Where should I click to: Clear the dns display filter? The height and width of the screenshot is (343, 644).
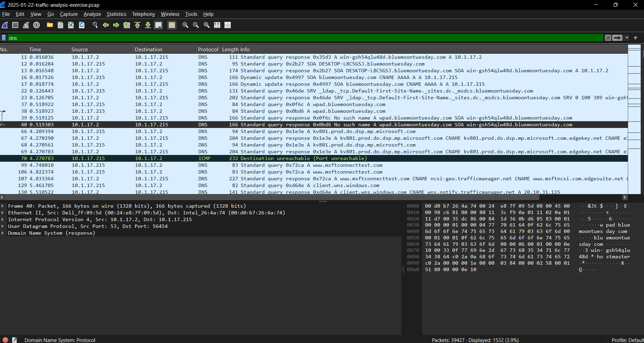click(608, 38)
